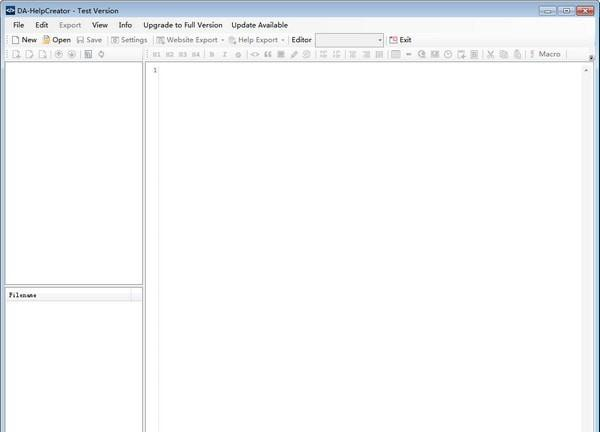
Task: Click the second page icon in the left toolbar
Action: pos(29,54)
